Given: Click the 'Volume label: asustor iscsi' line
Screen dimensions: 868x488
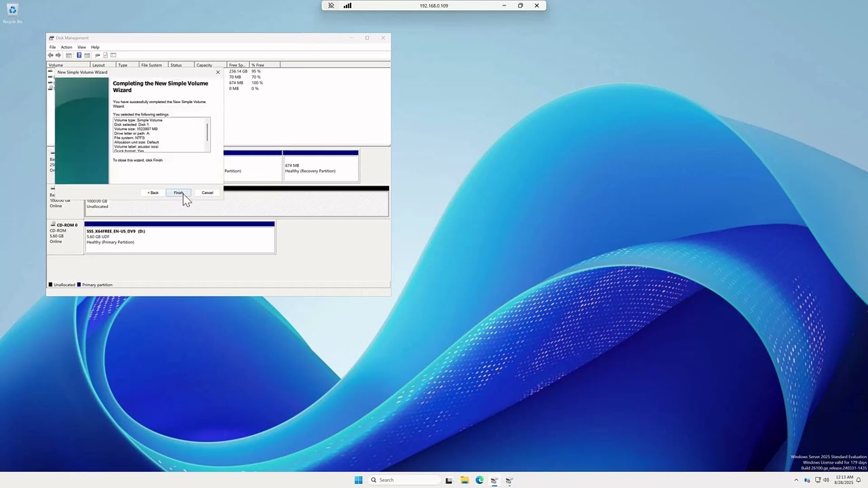Looking at the screenshot, I should pyautogui.click(x=136, y=146).
